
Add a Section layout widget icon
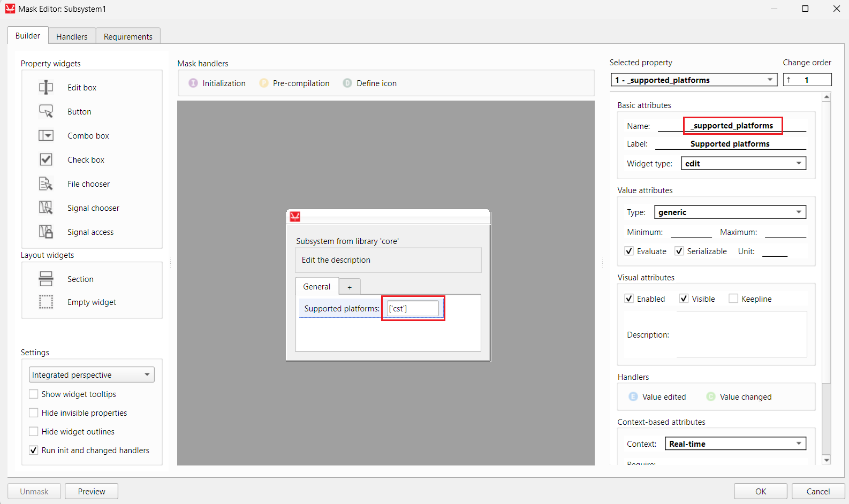[x=46, y=279]
